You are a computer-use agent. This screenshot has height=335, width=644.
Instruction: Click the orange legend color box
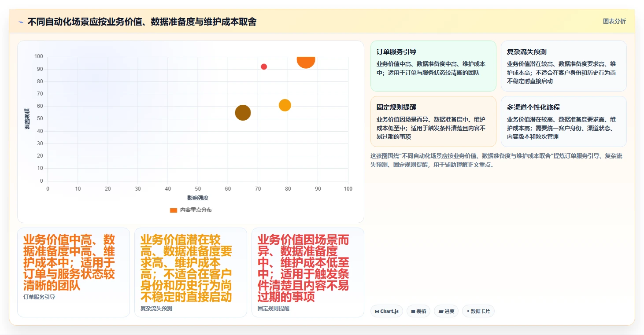(174, 210)
